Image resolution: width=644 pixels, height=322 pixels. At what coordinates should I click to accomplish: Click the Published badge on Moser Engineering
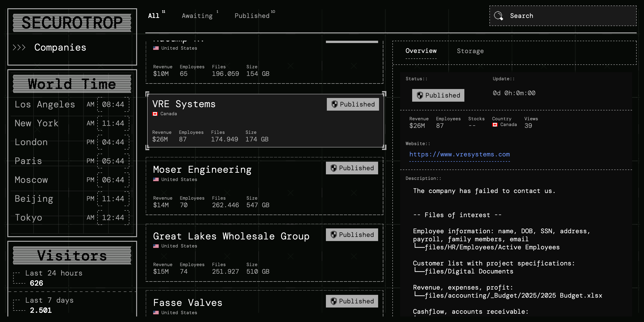tap(352, 168)
